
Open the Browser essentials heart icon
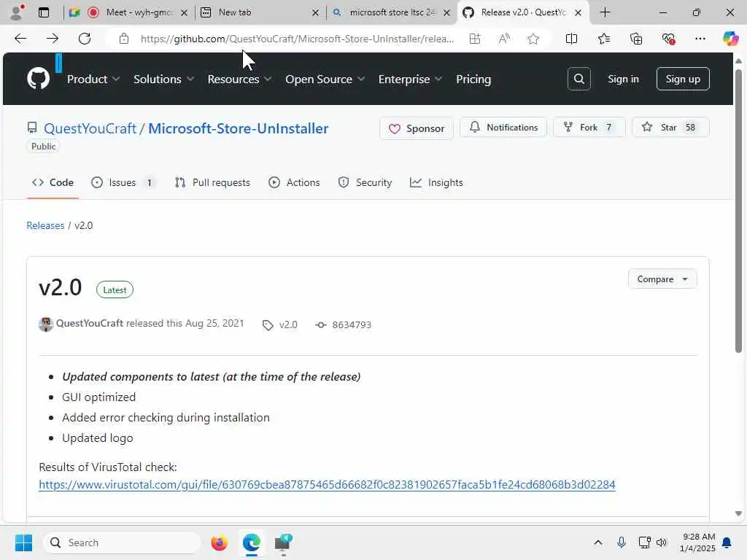click(668, 39)
